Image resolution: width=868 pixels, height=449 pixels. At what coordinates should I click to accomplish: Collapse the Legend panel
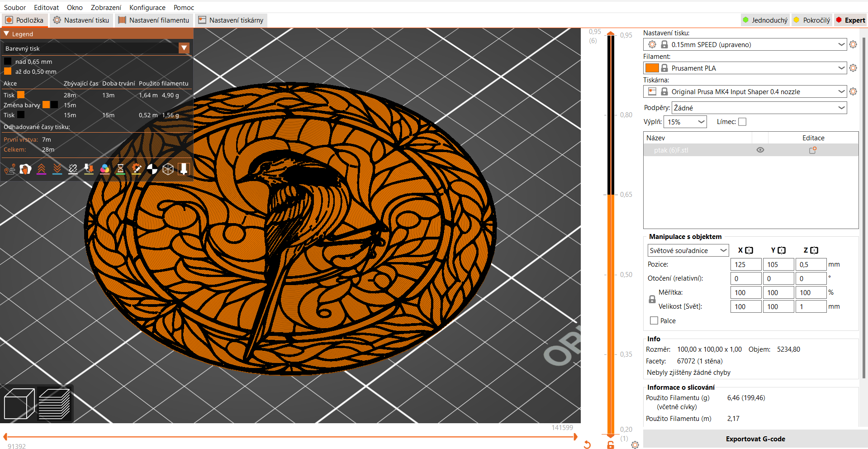pyautogui.click(x=6, y=34)
